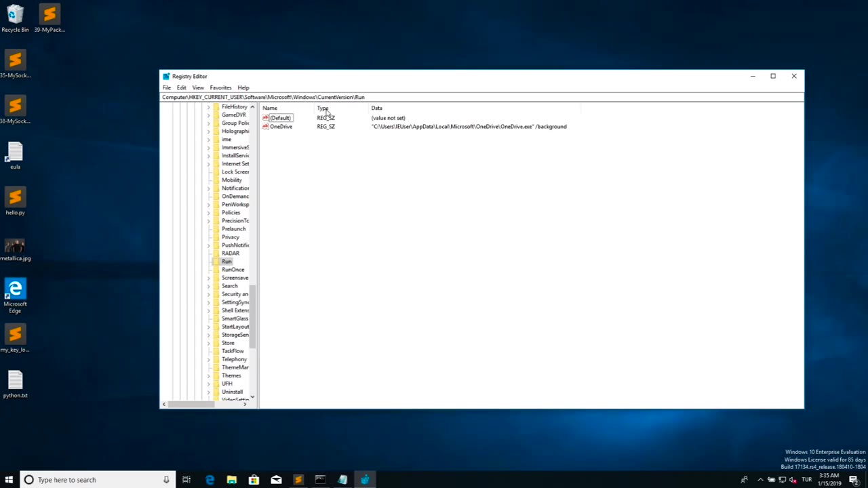Click the folder icon of the UFH key
868x488 pixels.
pyautogui.click(x=216, y=384)
